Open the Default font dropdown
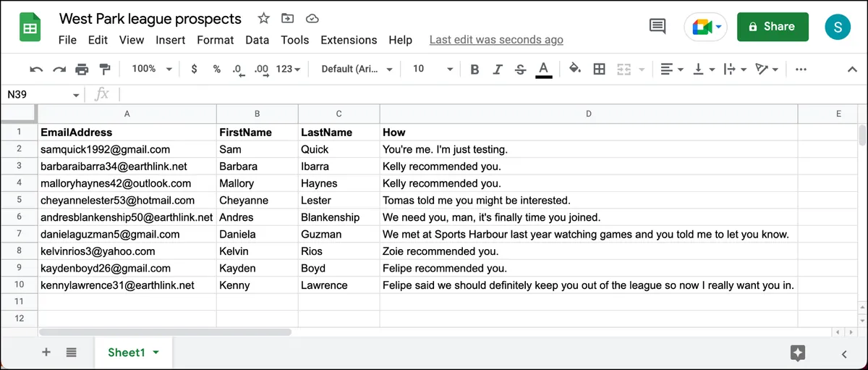This screenshot has width=868, height=370. coord(357,69)
